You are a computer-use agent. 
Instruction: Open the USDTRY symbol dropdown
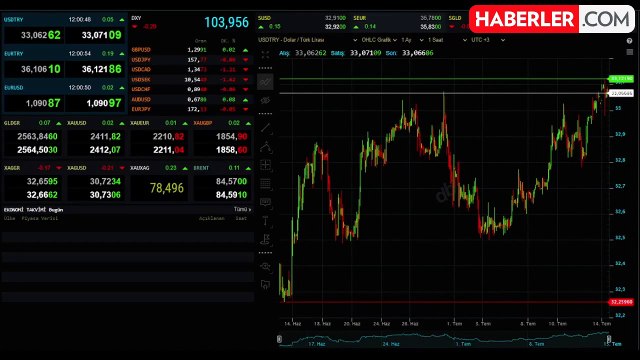tap(307, 40)
